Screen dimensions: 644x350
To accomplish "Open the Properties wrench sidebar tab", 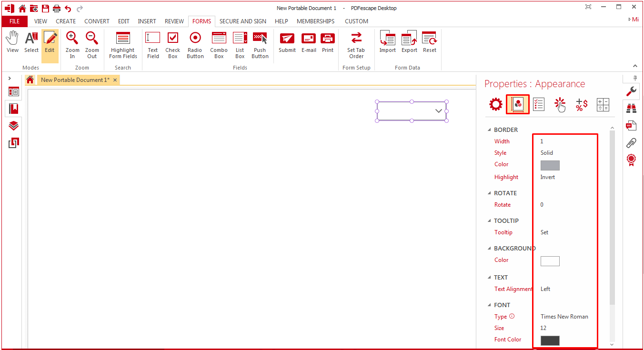I will pyautogui.click(x=632, y=91).
